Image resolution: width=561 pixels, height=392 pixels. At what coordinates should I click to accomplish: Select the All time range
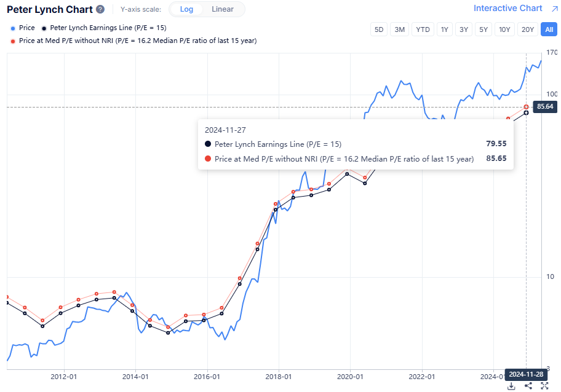point(548,29)
